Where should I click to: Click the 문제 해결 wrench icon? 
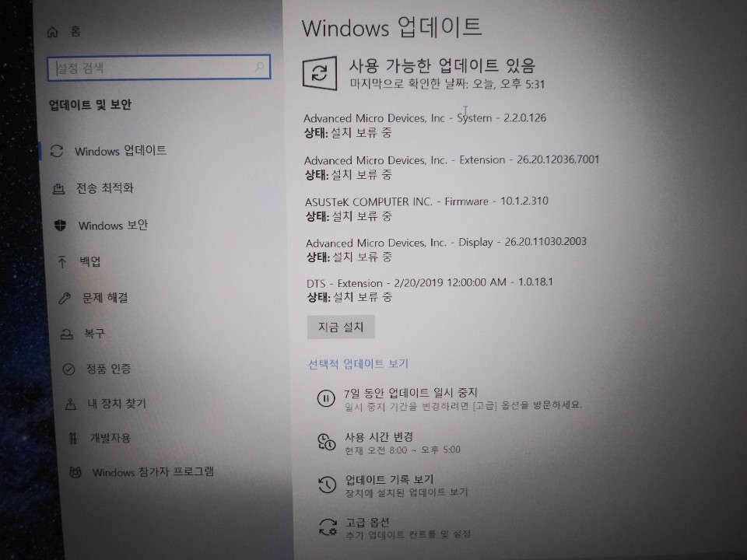65,298
